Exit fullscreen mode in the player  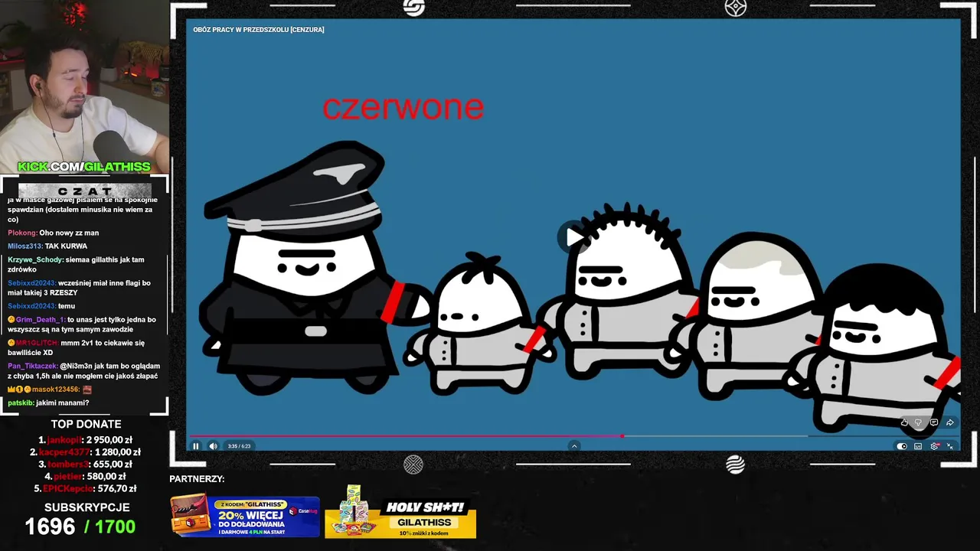click(x=950, y=446)
